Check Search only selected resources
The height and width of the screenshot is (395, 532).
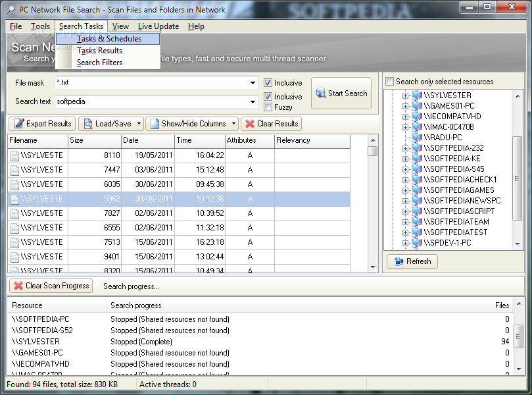(x=389, y=82)
